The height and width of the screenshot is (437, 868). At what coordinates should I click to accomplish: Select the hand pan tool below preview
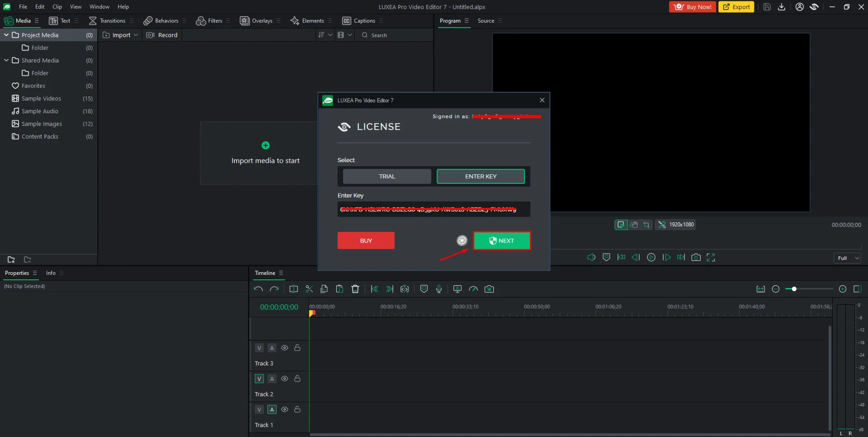634,225
